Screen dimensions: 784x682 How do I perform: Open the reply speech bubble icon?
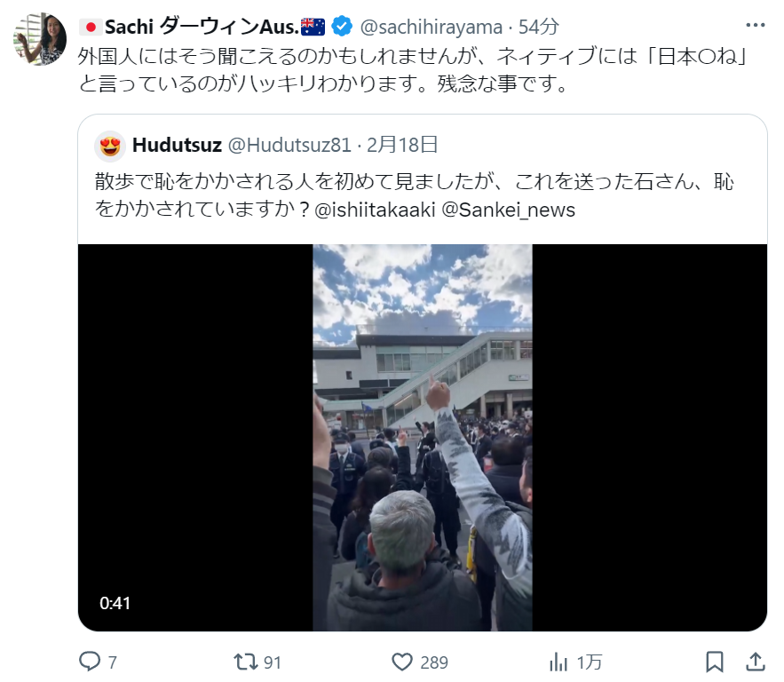click(x=91, y=662)
